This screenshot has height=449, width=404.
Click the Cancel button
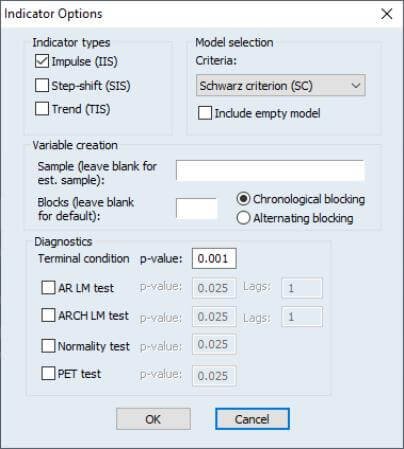coord(252,419)
